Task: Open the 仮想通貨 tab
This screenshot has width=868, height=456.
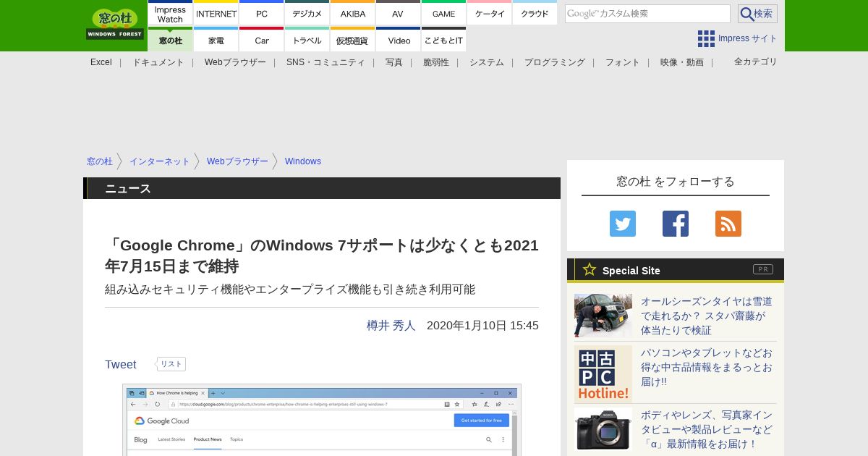Action: [x=353, y=40]
